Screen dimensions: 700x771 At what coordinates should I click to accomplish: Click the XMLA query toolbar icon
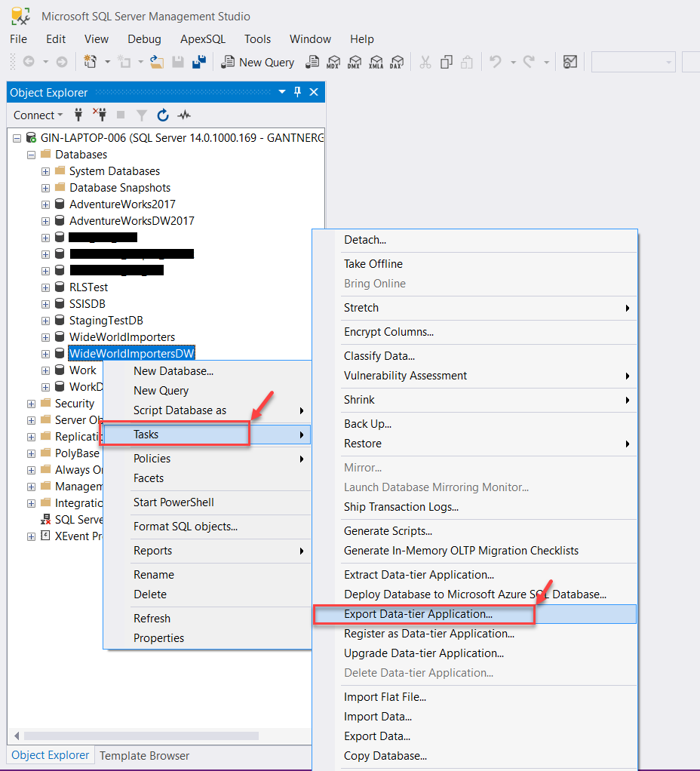pyautogui.click(x=375, y=63)
